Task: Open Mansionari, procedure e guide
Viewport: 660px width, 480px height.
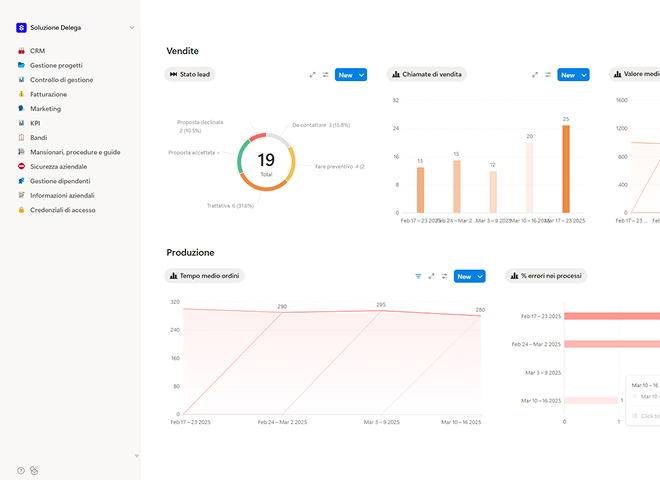Action: (74, 152)
